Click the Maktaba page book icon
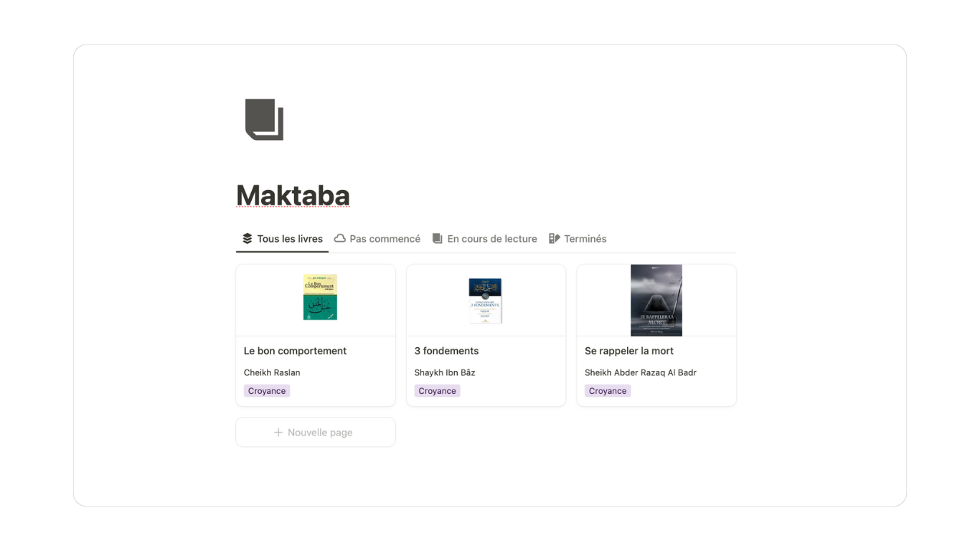 point(264,119)
